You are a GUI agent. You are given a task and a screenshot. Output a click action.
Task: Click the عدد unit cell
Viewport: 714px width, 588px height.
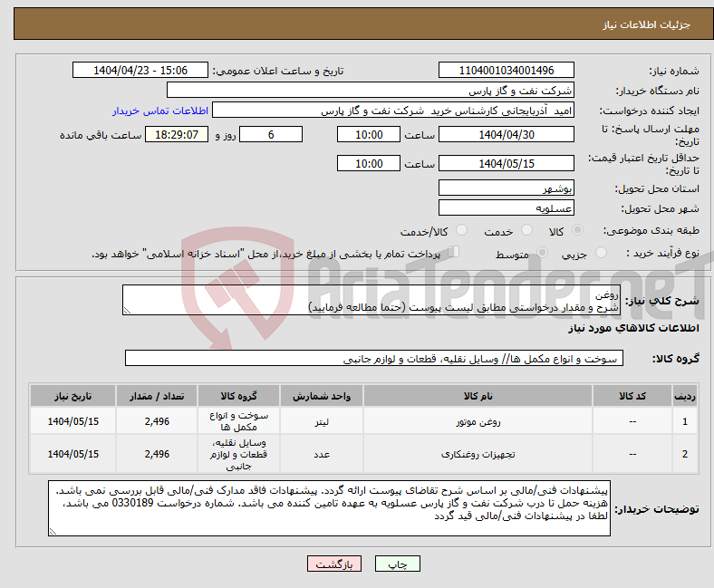tap(322, 455)
